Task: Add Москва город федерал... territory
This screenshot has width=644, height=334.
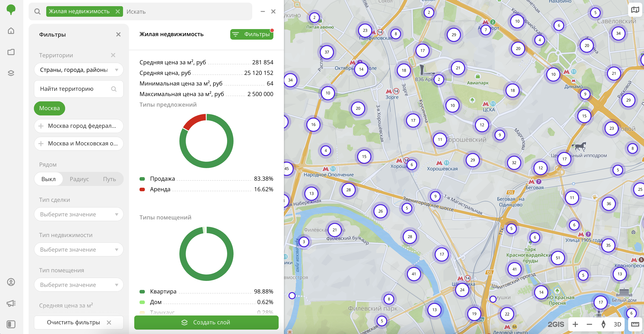Action: 79,126
